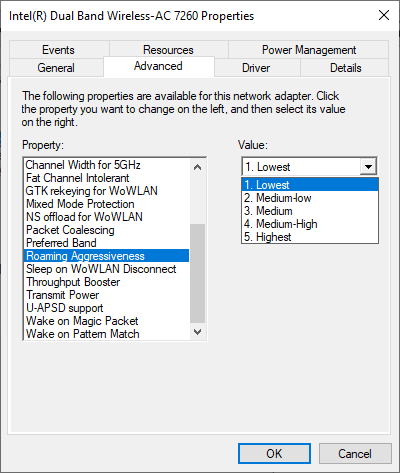The height and width of the screenshot is (473, 400).
Task: Click the property list scroll down arrow
Action: point(197,332)
